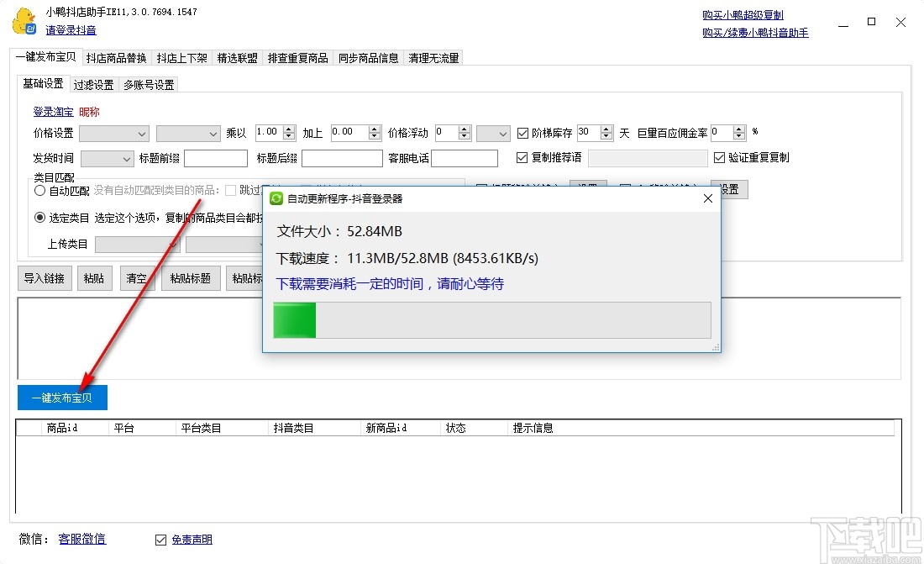Open 购买小鸭超级复制 link
The image size is (924, 564).
point(743,15)
